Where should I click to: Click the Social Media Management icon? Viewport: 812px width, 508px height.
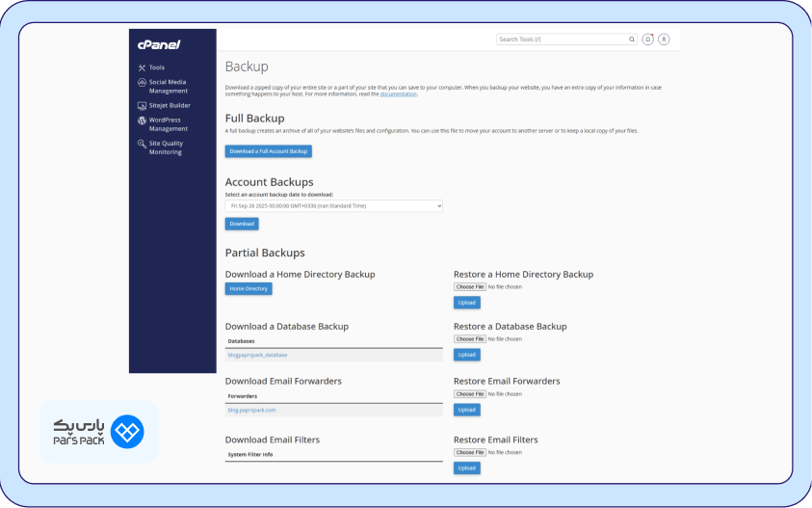(142, 83)
